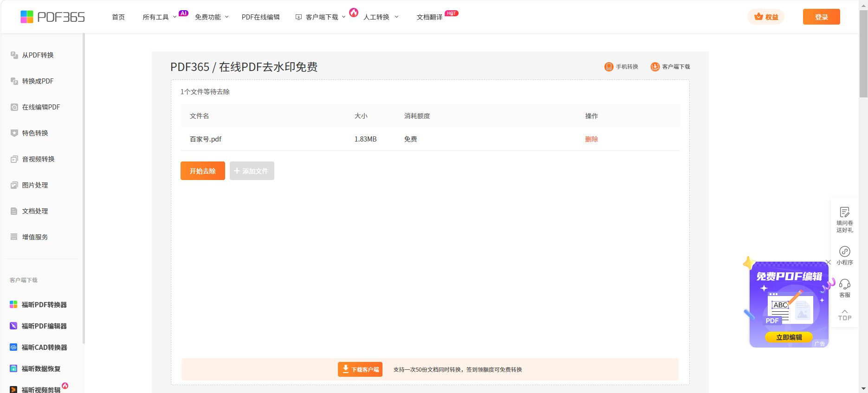The width and height of the screenshot is (868, 393).
Task: Open 福昕PDF编辑器 in the sidebar
Action: tap(44, 326)
